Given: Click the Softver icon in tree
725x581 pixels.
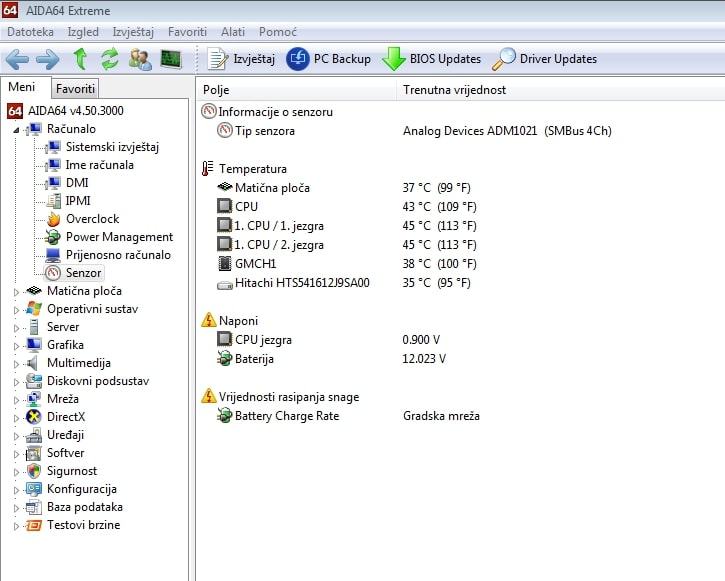Looking at the screenshot, I should coord(34,453).
